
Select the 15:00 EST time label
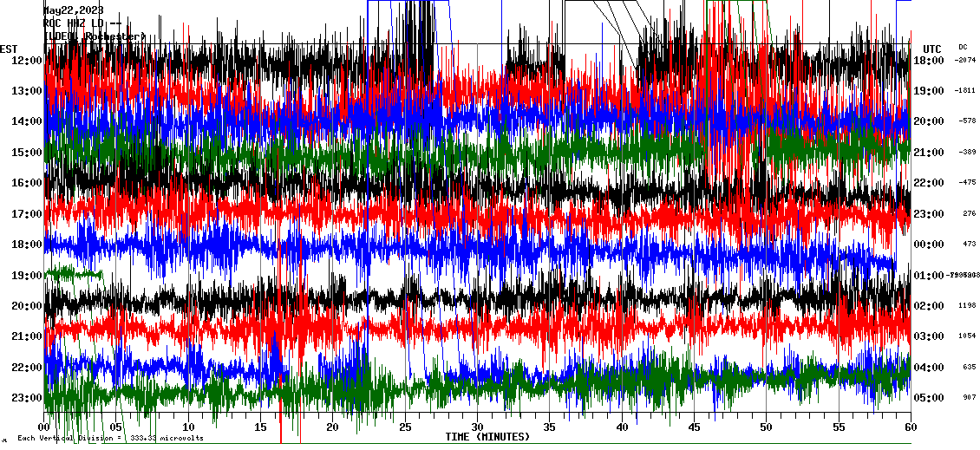27,153
